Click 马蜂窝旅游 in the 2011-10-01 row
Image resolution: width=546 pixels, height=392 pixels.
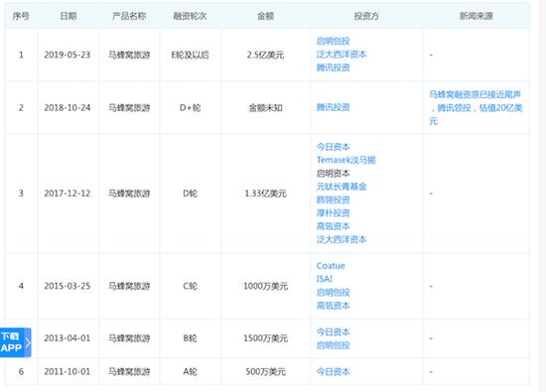point(129,371)
